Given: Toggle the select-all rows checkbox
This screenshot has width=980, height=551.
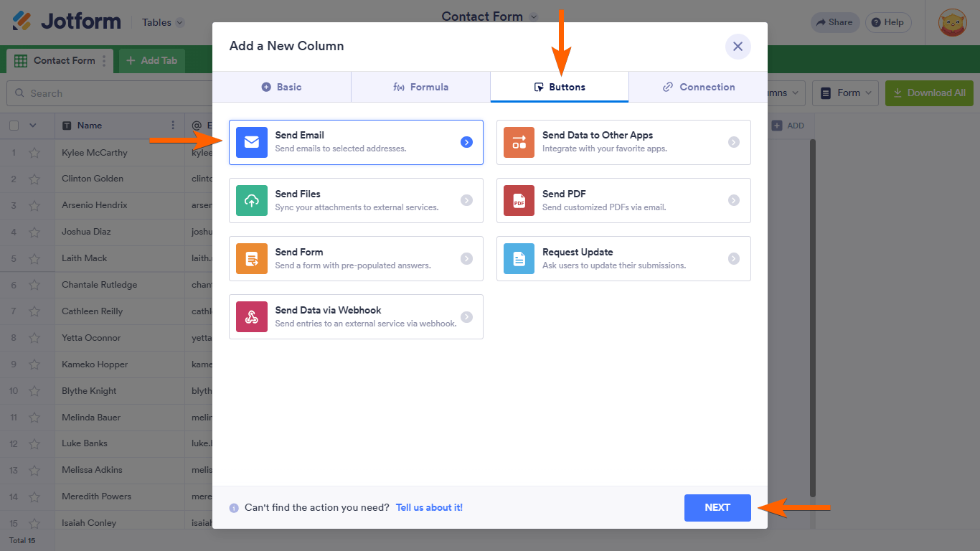Looking at the screenshot, I should [x=14, y=126].
